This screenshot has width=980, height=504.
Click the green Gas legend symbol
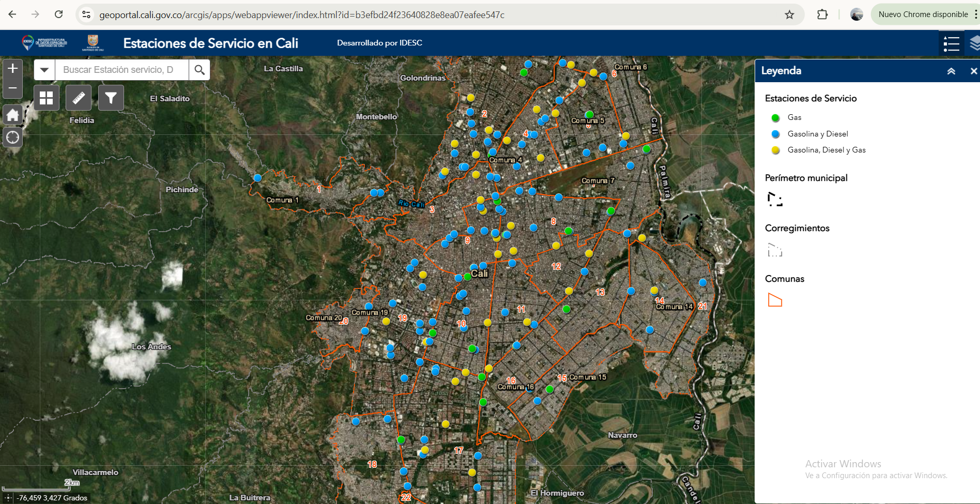[775, 118]
